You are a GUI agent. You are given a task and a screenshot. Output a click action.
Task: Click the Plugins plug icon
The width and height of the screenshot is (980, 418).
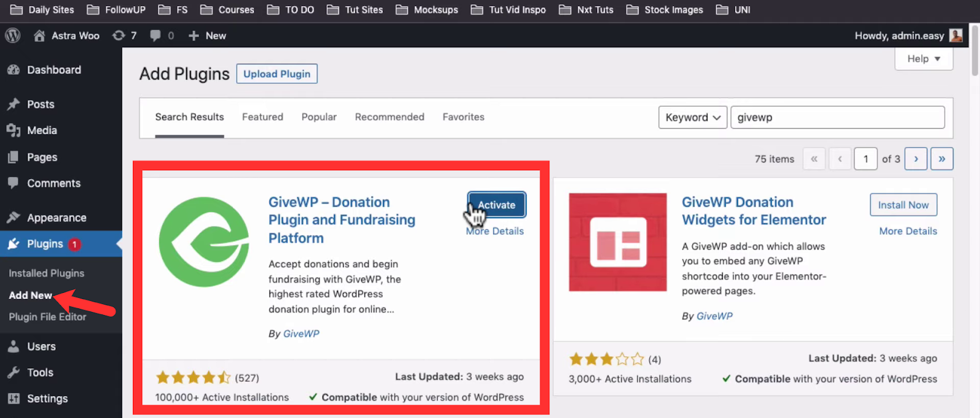click(x=13, y=244)
